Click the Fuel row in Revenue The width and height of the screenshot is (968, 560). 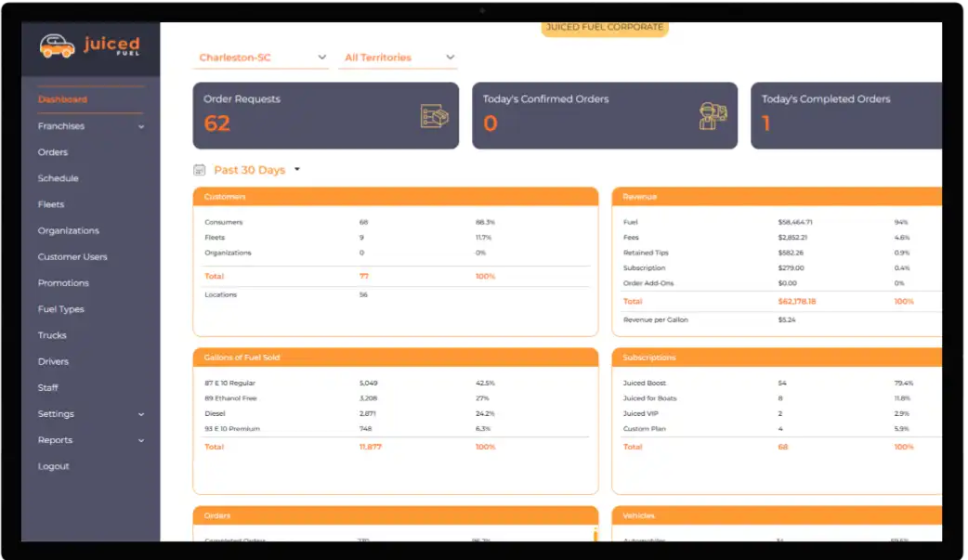point(781,222)
